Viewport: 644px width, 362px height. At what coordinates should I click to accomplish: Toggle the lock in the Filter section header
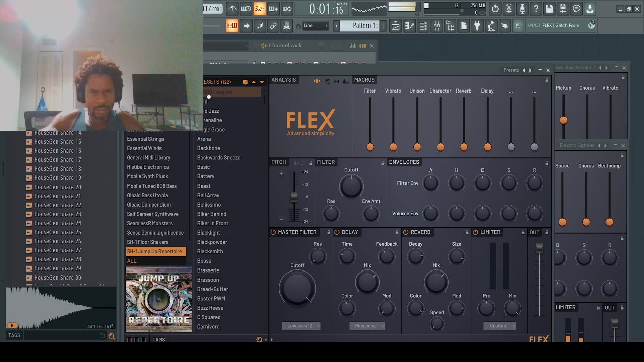pyautogui.click(x=383, y=163)
